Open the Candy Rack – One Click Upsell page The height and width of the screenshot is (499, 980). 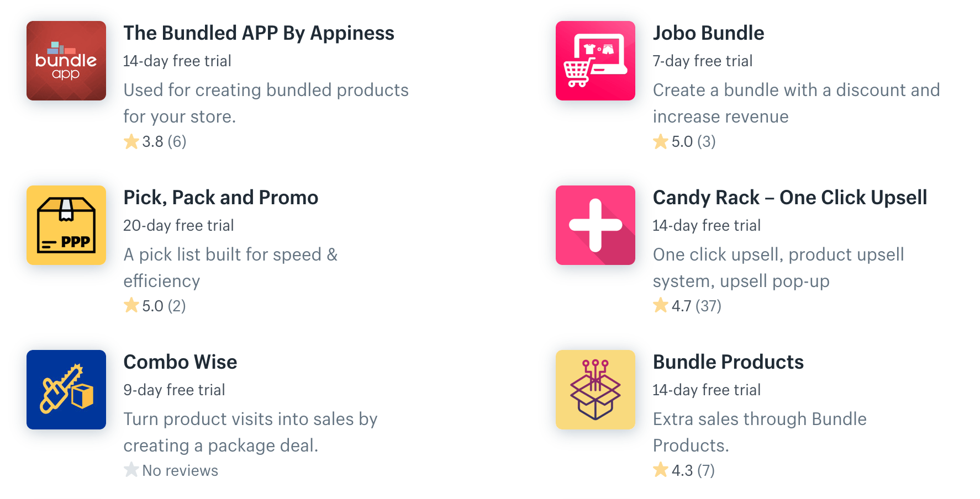(790, 198)
